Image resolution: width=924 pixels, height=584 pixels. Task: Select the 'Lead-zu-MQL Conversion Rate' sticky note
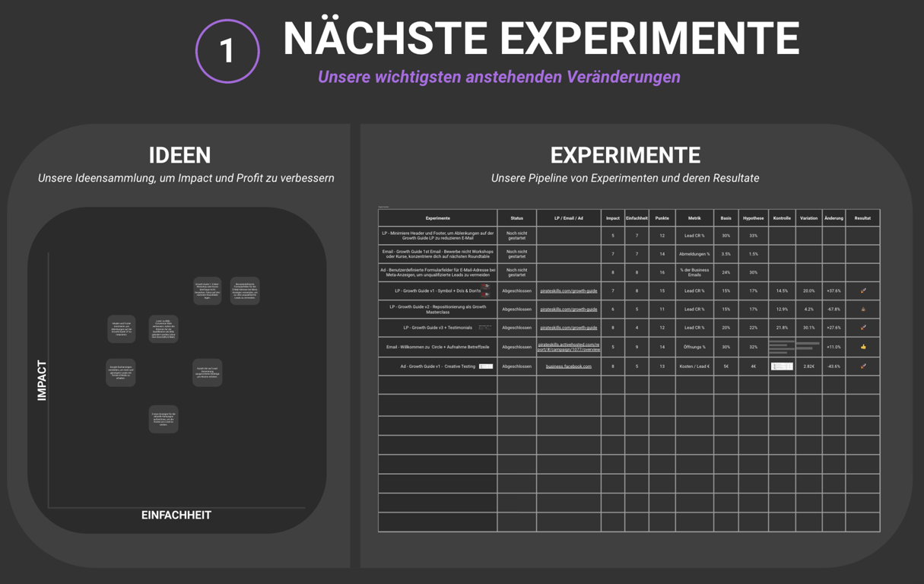tap(164, 328)
